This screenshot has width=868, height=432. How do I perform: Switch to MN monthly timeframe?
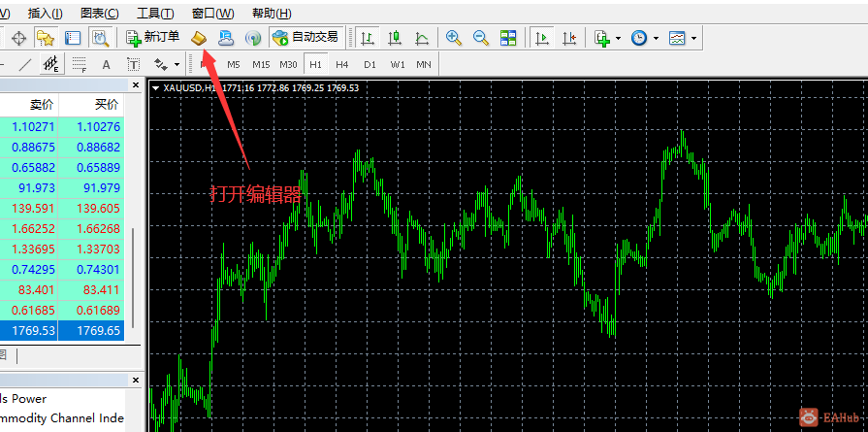pyautogui.click(x=424, y=65)
